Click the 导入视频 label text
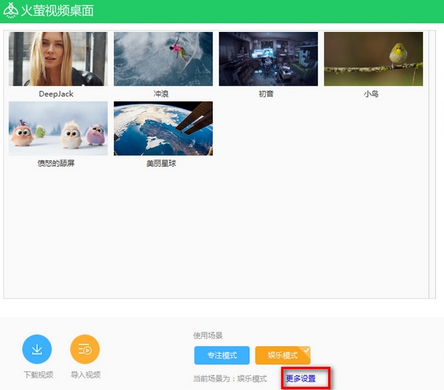The image size is (444, 390). pos(86,375)
